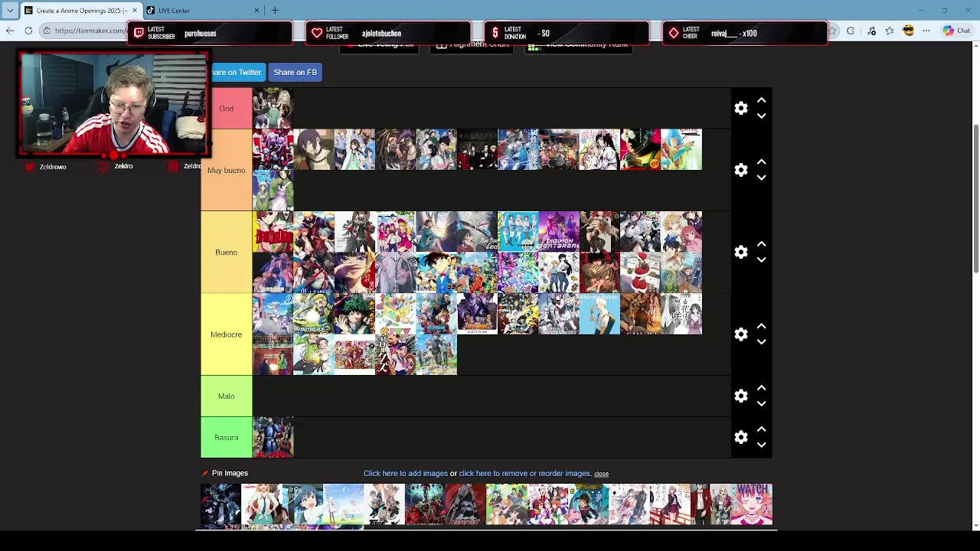The width and height of the screenshot is (980, 551).
Task: Open the browser profile avatar
Action: (908, 31)
